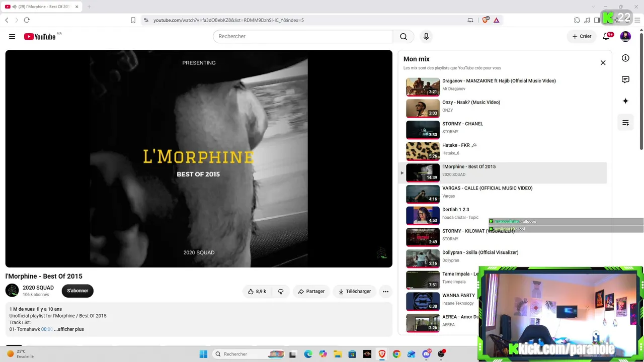This screenshot has height=362, width=644.
Task: Open more actions three-dot menu
Action: (x=385, y=291)
